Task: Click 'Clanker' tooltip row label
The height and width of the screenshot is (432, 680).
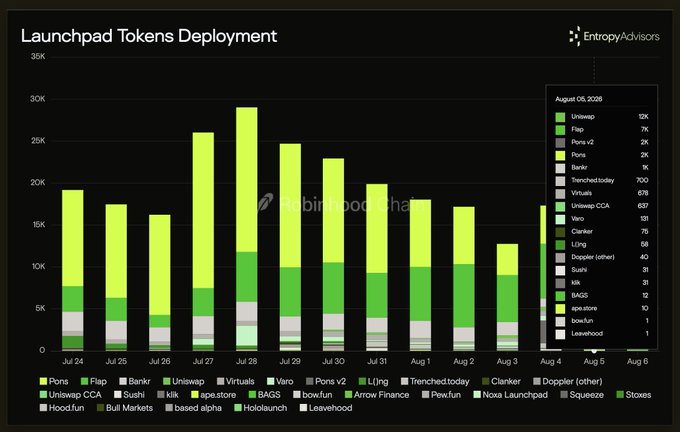Action: click(582, 232)
